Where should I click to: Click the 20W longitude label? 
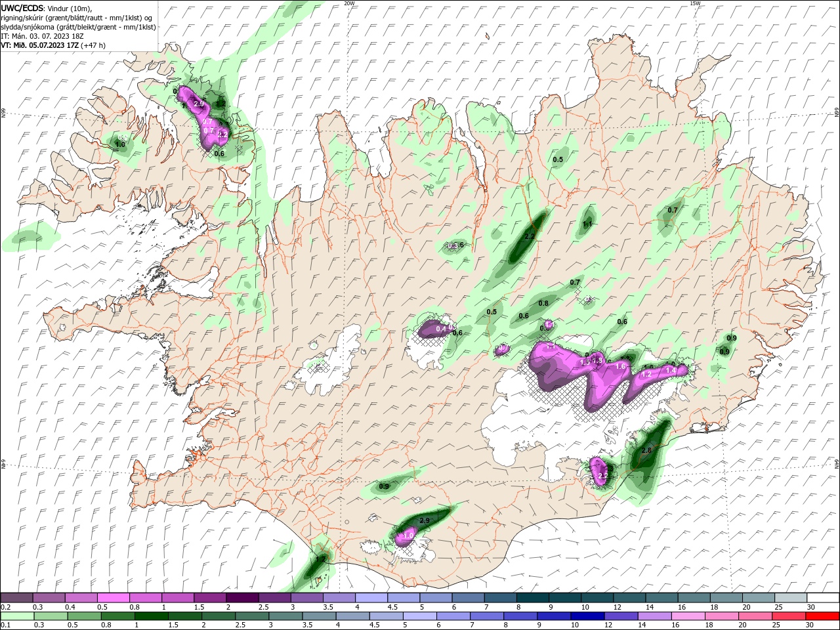pyautogui.click(x=350, y=3)
